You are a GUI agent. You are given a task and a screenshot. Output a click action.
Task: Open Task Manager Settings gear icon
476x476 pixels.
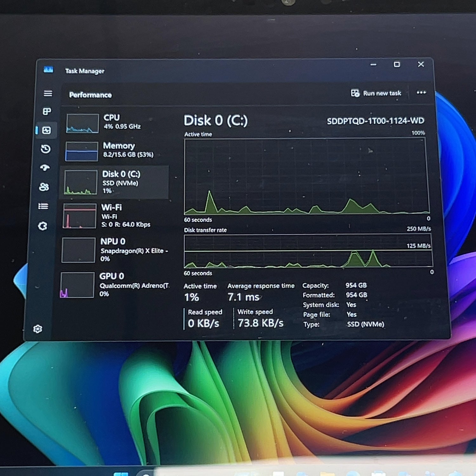pyautogui.click(x=38, y=329)
